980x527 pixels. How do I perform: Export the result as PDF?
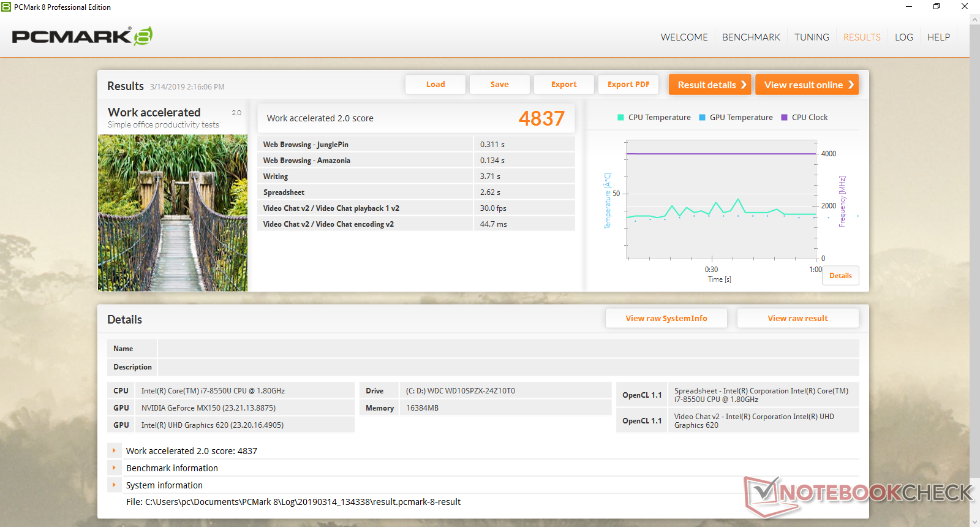tap(628, 85)
